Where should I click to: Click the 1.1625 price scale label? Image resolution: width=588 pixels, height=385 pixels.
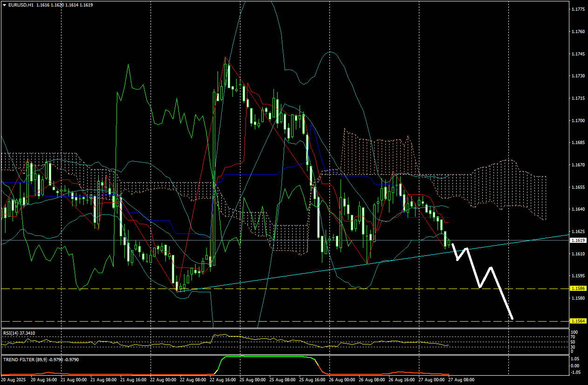578,232
